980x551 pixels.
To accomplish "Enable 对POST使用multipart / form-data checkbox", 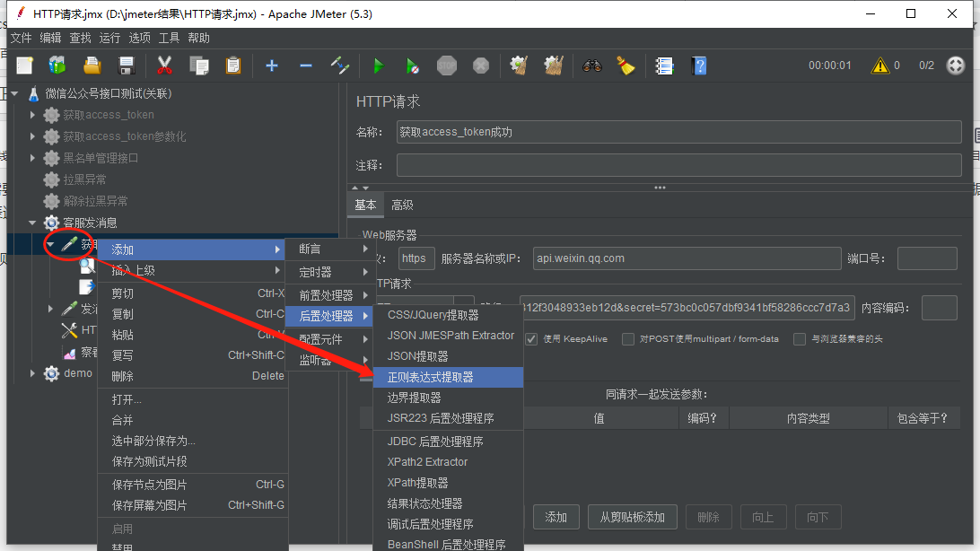I will click(628, 338).
